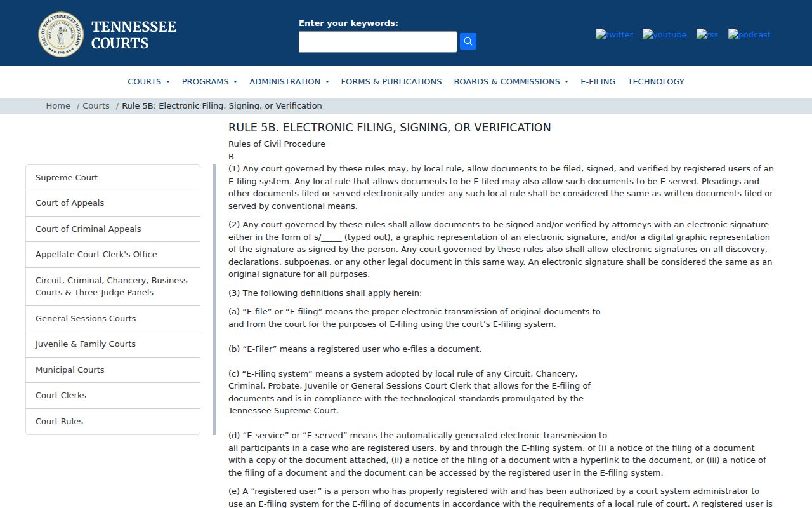Expand the Programs dropdown menu

pyautogui.click(x=209, y=81)
